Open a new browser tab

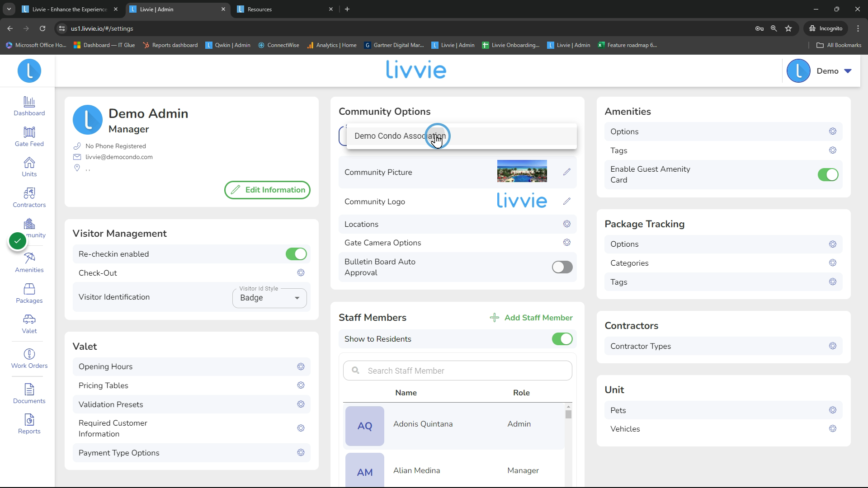coord(347,9)
